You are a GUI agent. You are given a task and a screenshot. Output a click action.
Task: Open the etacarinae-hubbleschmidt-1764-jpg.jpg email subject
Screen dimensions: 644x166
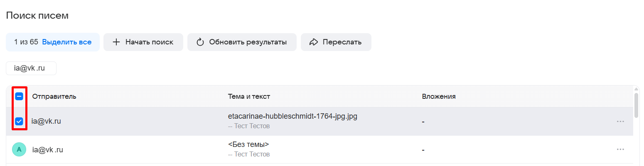(293, 116)
